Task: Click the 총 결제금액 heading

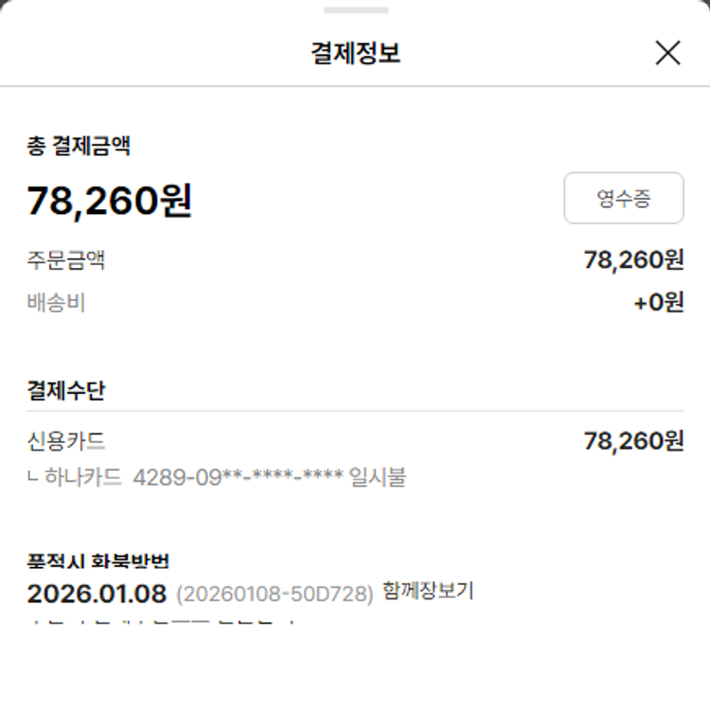Action: [x=79, y=146]
